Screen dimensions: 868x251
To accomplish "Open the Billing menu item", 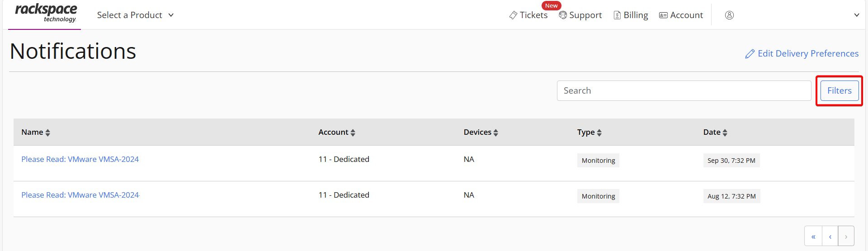I will pyautogui.click(x=631, y=15).
